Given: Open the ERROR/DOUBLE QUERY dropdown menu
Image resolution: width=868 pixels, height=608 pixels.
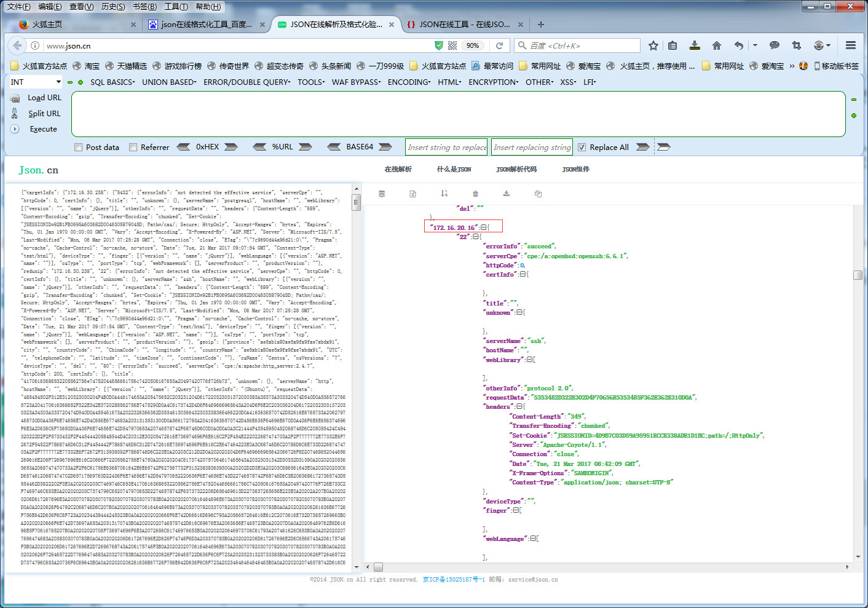Looking at the screenshot, I should click(x=247, y=82).
